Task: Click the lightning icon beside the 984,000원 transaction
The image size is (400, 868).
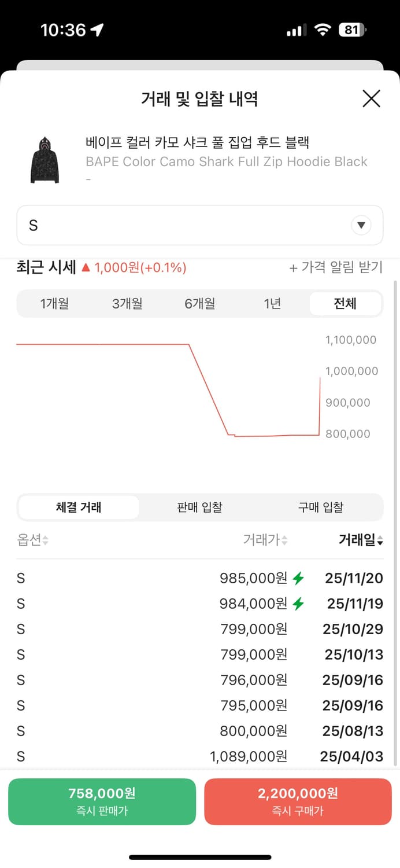Action: point(299,604)
